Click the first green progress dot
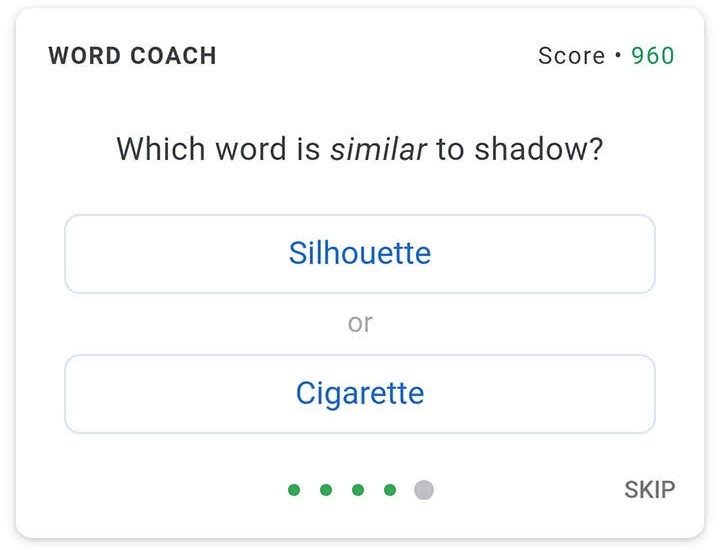Image resolution: width=720 pixels, height=550 pixels. (294, 490)
